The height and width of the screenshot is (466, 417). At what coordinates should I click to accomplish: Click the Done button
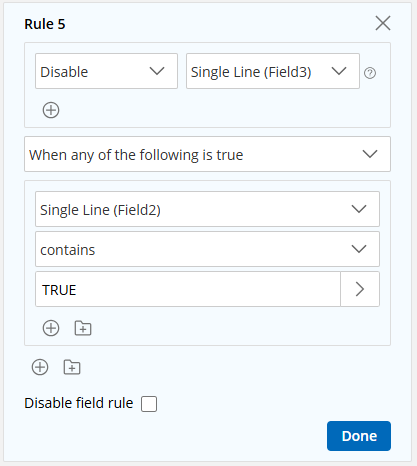click(x=359, y=436)
